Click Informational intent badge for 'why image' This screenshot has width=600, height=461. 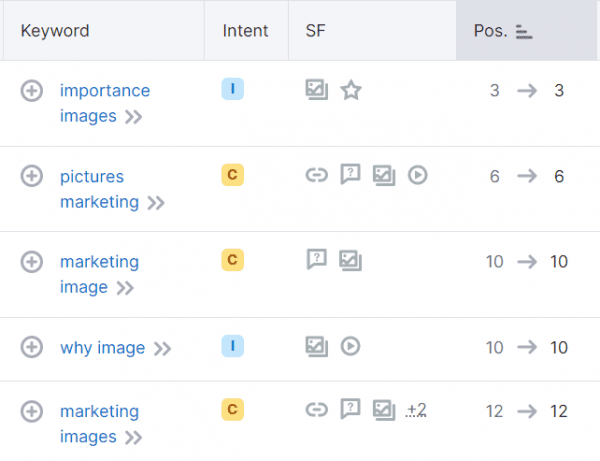233,346
